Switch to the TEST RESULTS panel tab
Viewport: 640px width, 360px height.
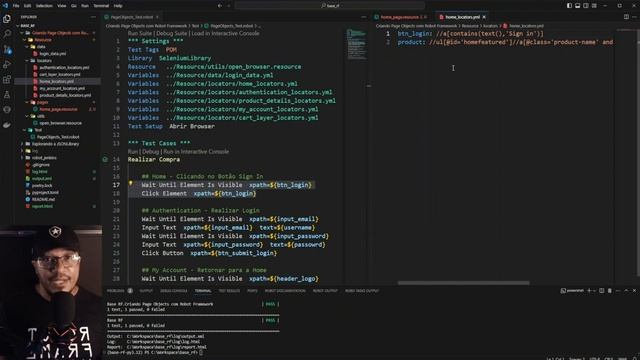coord(229,291)
